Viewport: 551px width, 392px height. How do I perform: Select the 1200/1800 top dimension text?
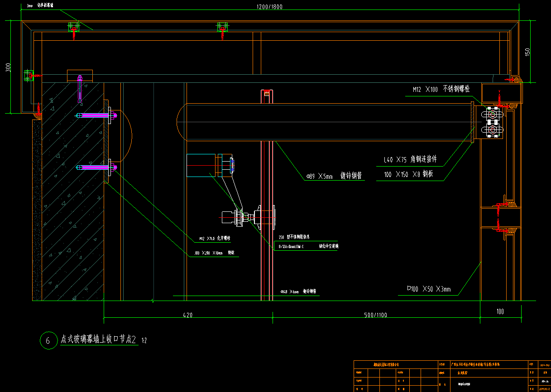coord(269,7)
